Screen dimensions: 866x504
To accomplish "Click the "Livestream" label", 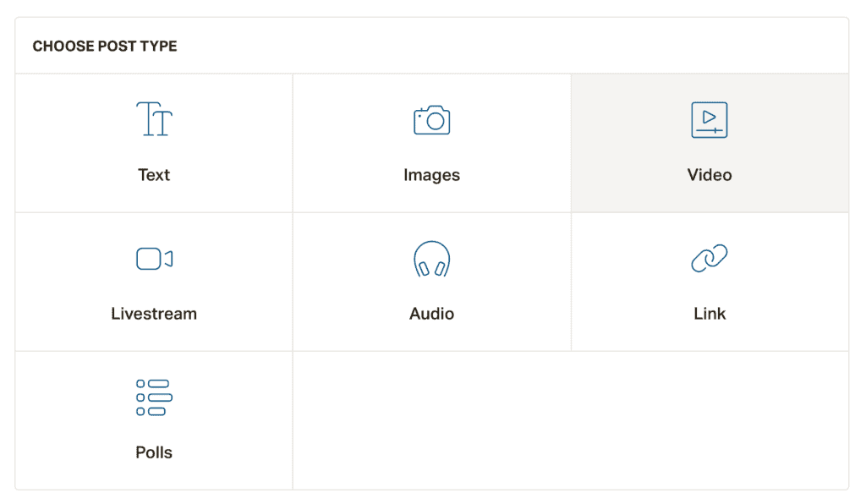I will (154, 314).
